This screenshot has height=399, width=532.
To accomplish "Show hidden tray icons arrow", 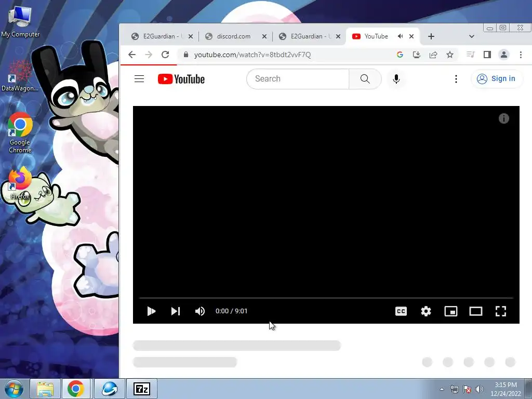I will (442, 389).
